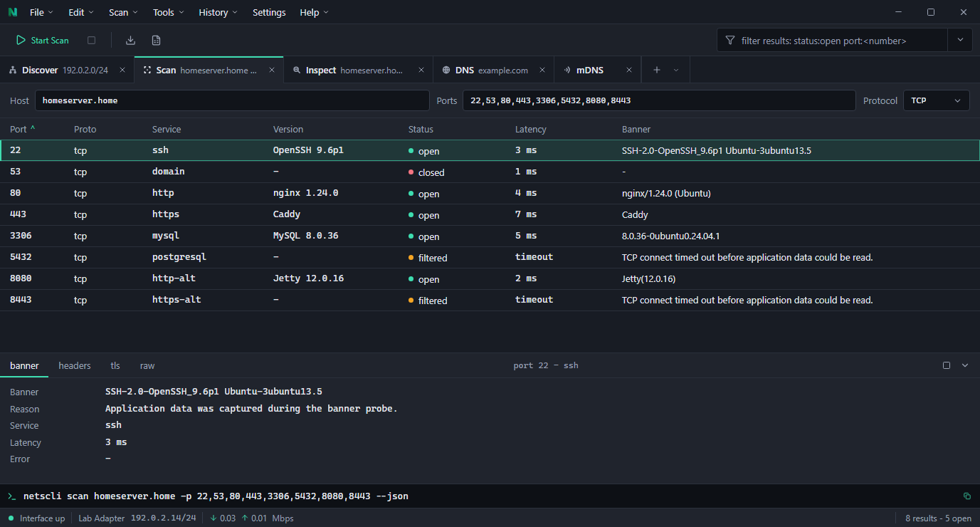Open the Edit menu
980x527 pixels.
80,12
